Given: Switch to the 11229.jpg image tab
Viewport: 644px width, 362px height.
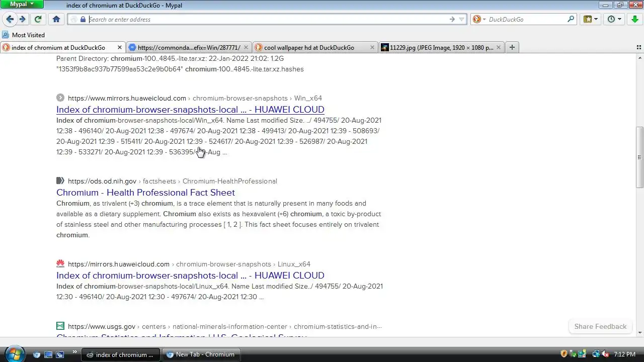Looking at the screenshot, I should (x=441, y=47).
